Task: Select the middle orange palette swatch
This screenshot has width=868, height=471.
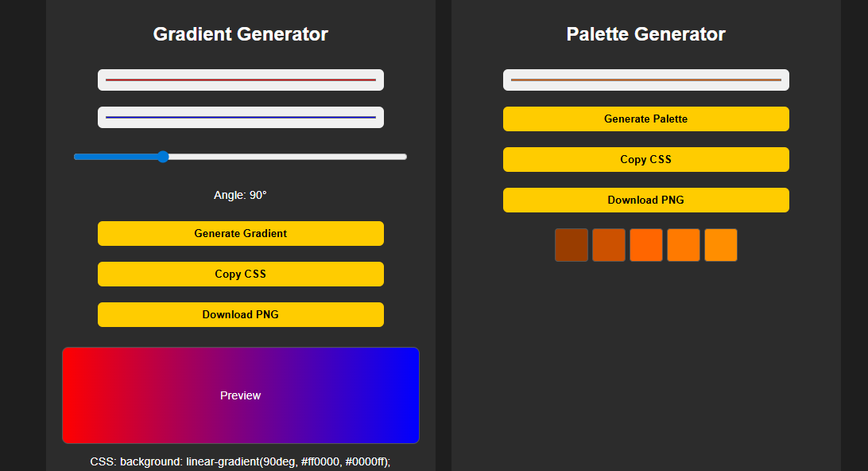Action: coord(646,244)
